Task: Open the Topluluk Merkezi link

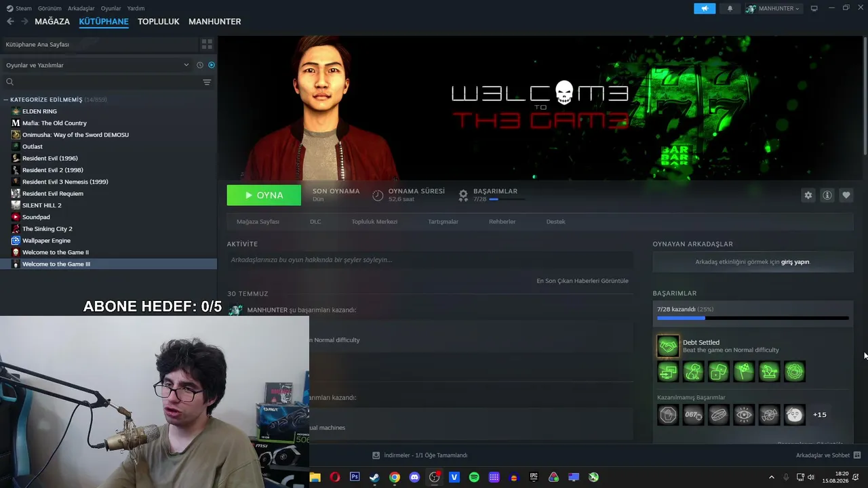Action: pos(374,222)
